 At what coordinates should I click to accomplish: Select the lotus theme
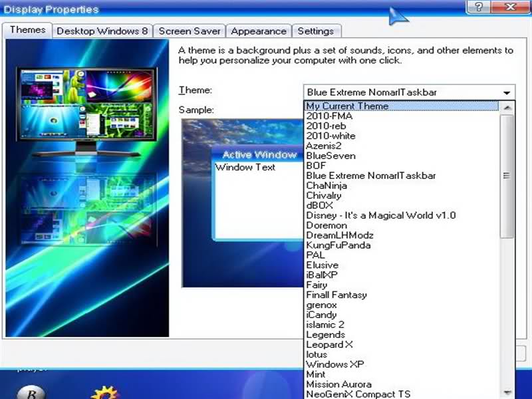coord(402,354)
